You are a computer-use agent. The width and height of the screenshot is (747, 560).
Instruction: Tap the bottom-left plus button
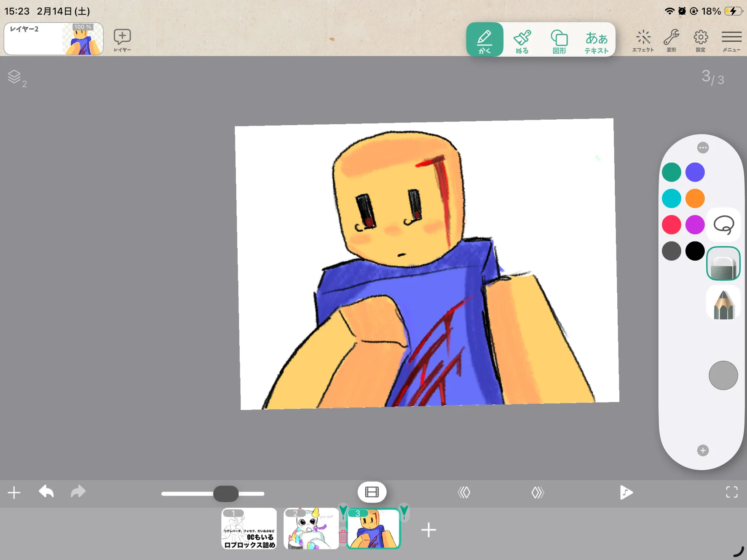tap(14, 492)
